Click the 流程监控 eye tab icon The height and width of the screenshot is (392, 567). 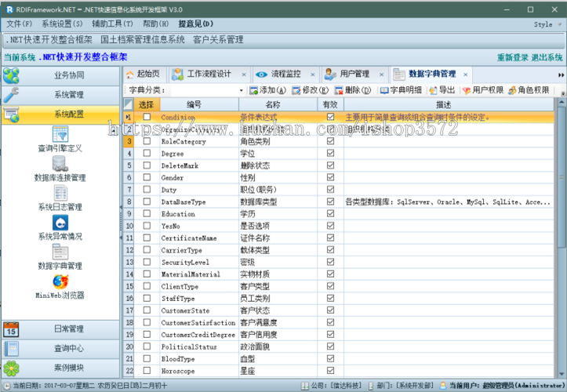click(261, 74)
